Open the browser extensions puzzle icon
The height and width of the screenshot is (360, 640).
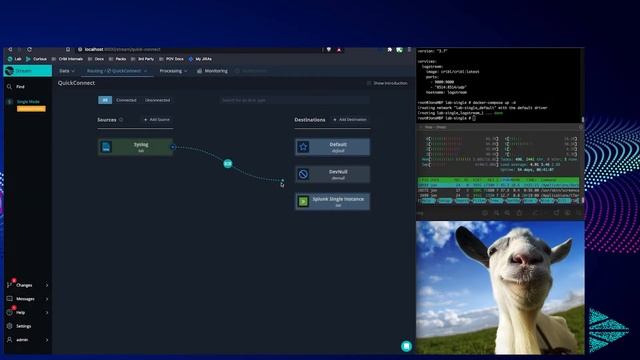point(389,49)
